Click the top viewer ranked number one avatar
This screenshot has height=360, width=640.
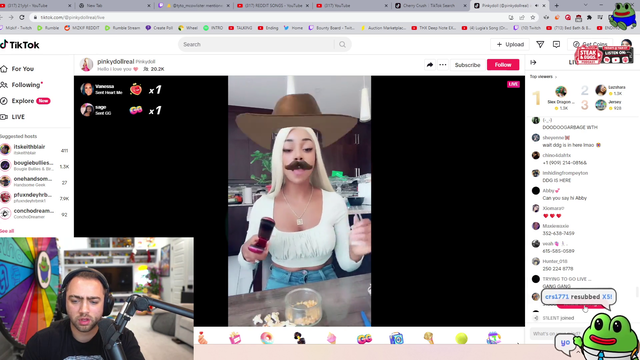click(x=561, y=91)
